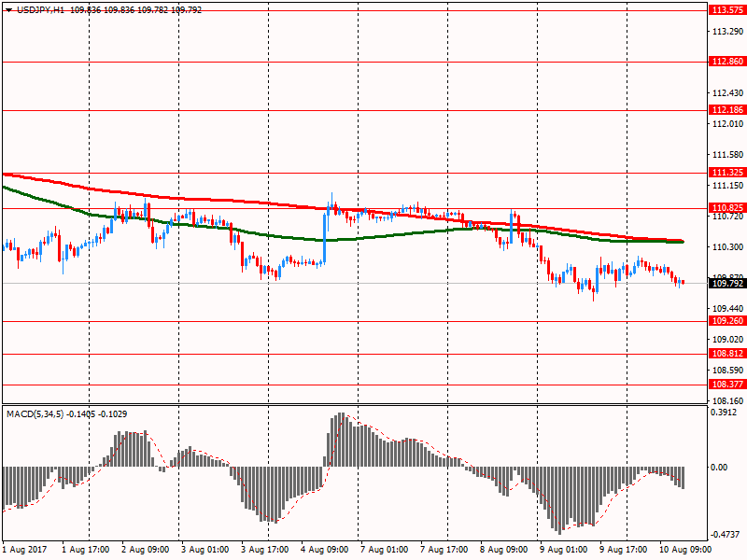Click the 7 Aug 17:00 time axis label

(444, 550)
